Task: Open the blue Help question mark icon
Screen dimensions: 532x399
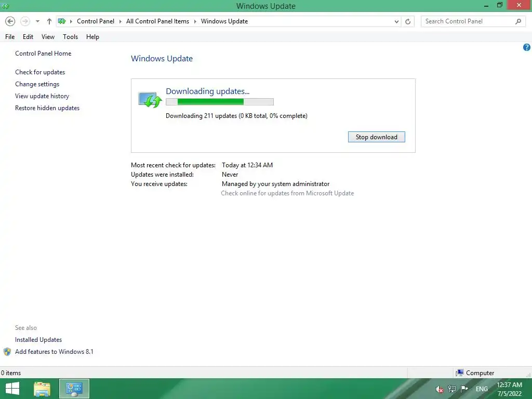Action: [x=527, y=47]
